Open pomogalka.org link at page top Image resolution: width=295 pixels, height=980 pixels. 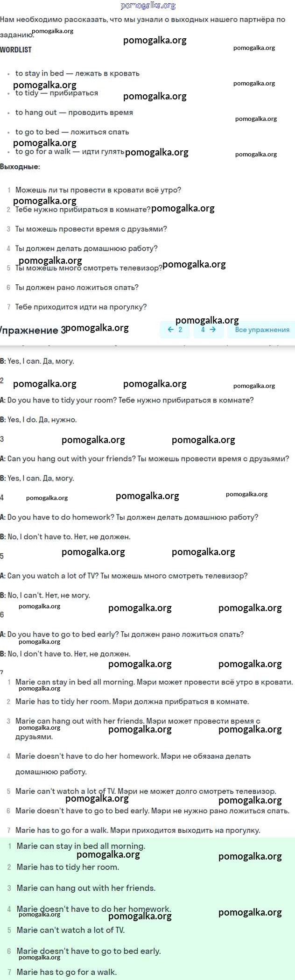coord(148,6)
